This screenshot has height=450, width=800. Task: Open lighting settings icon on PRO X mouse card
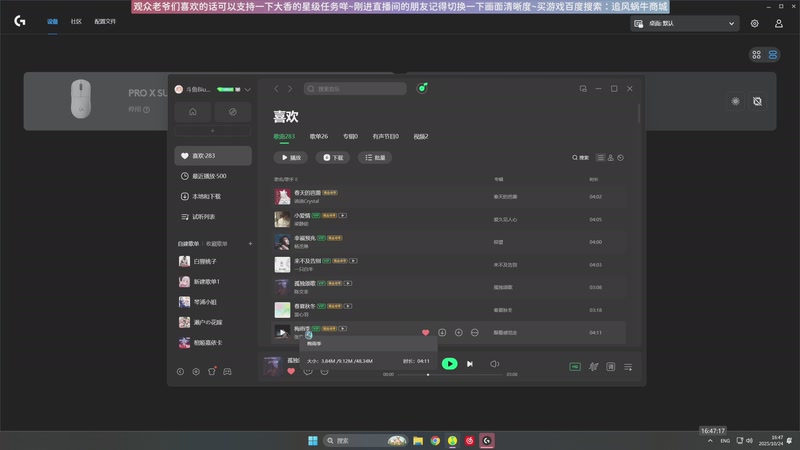coord(735,102)
